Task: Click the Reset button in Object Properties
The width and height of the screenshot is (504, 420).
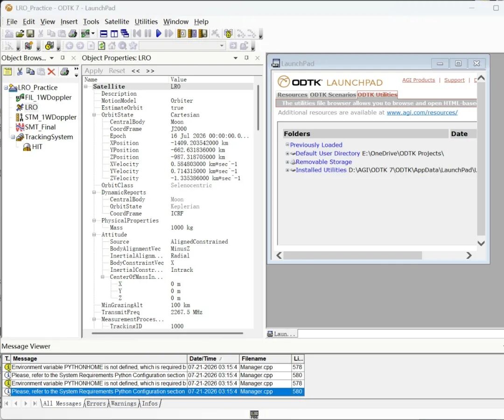Action: pyautogui.click(x=117, y=71)
